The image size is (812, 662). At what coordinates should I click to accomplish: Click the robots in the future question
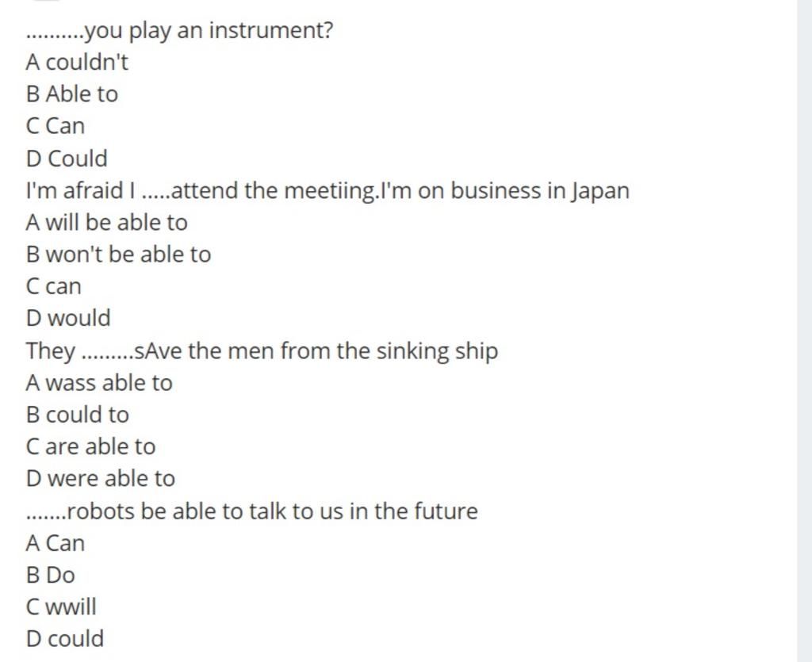[x=251, y=511]
